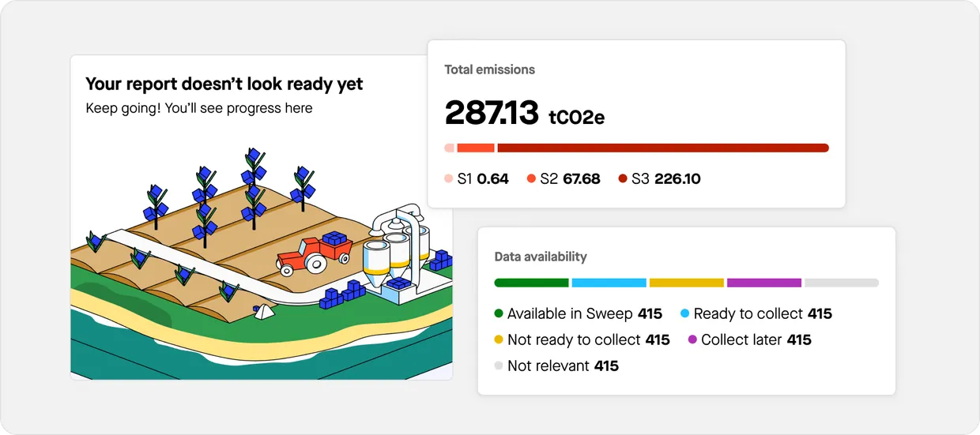Click the blue Ready to collect dot
Viewport: 980px width, 435px height.
click(685, 314)
